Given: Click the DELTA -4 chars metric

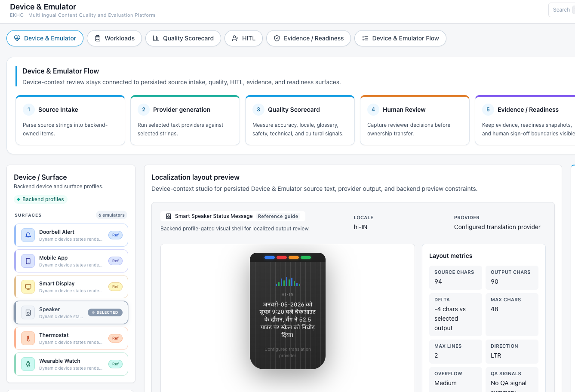Looking at the screenshot, I should tap(455, 314).
